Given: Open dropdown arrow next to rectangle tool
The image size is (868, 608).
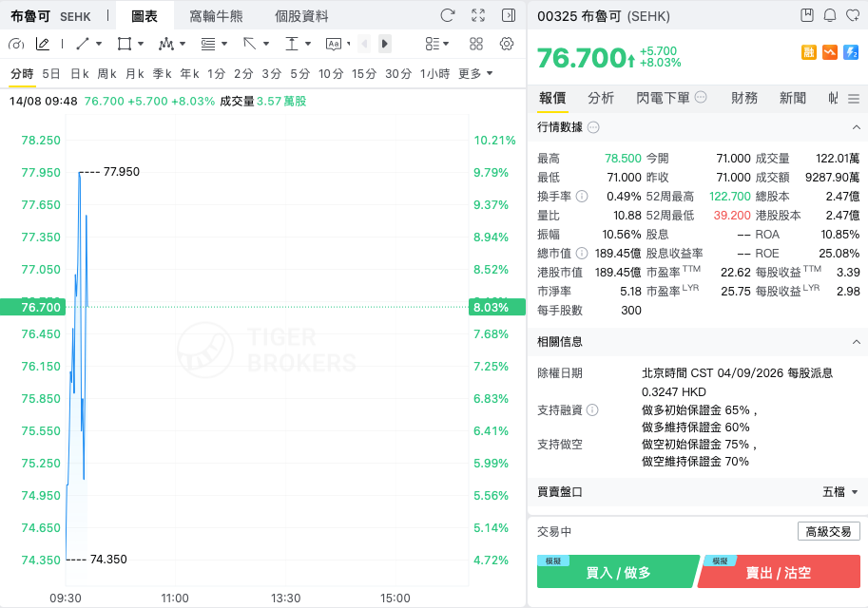Looking at the screenshot, I should point(141,44).
